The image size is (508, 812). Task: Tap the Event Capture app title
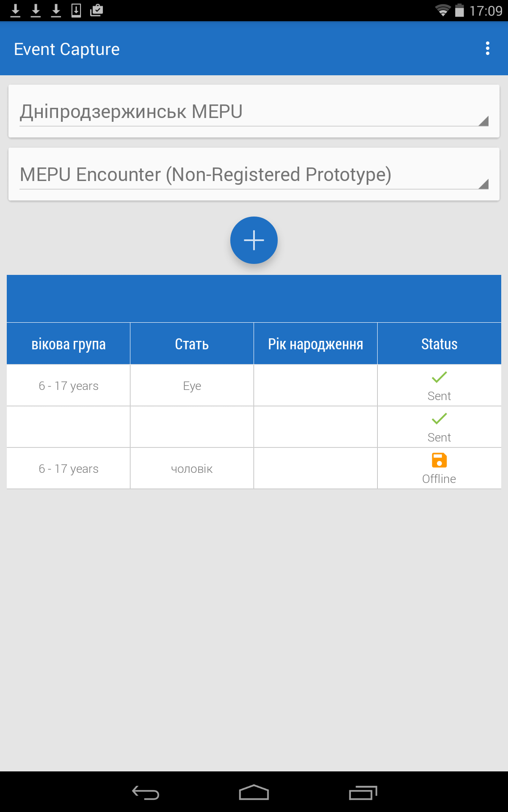click(67, 49)
